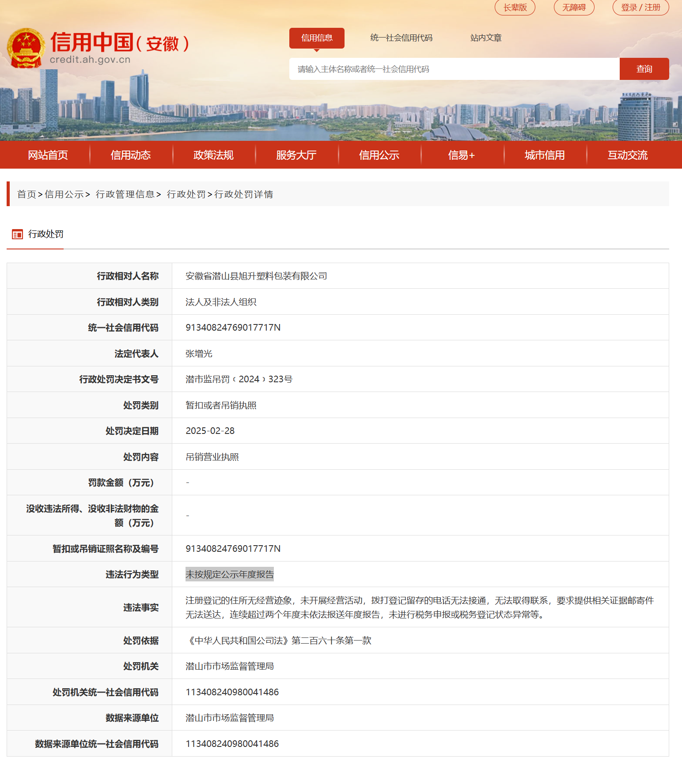This screenshot has width=682, height=784.
Task: Open the 长辈版 elder-friendly version
Action: click(x=515, y=8)
